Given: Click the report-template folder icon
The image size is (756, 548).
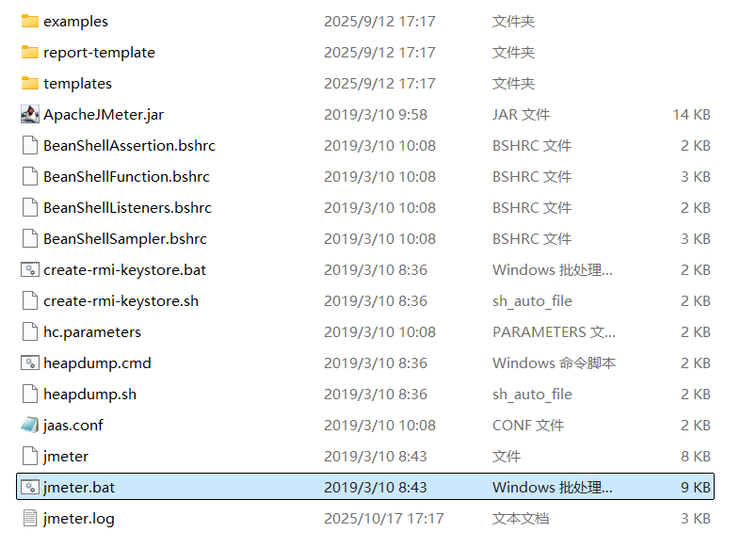Looking at the screenshot, I should click(28, 52).
